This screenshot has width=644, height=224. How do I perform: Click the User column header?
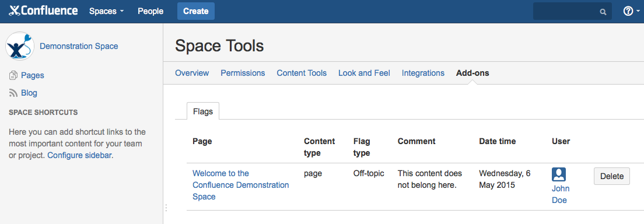561,141
